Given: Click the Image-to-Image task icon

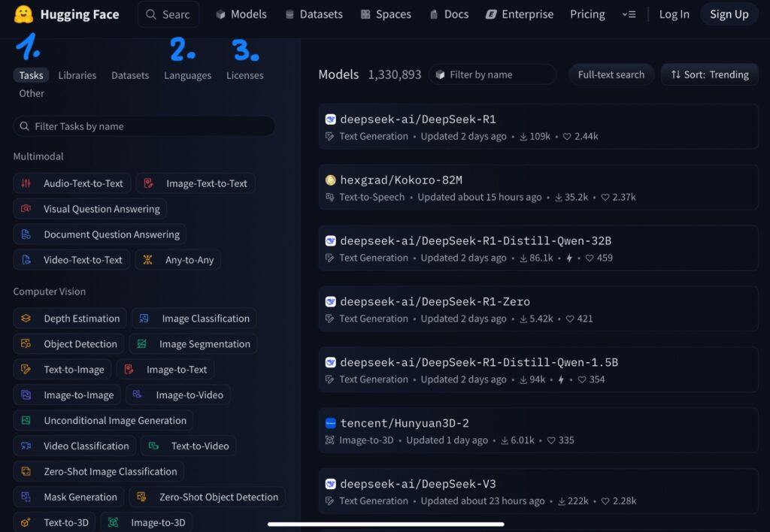Looking at the screenshot, I should [26, 395].
